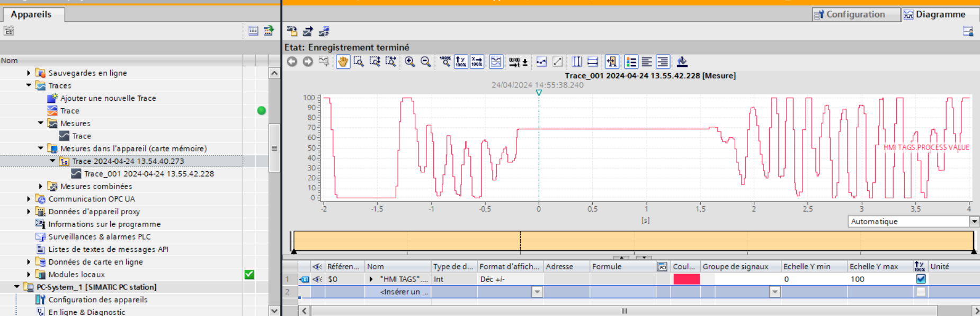Show the horizontal measurement cursors
Image resolution: width=980 pixels, height=316 pixels.
(593, 62)
